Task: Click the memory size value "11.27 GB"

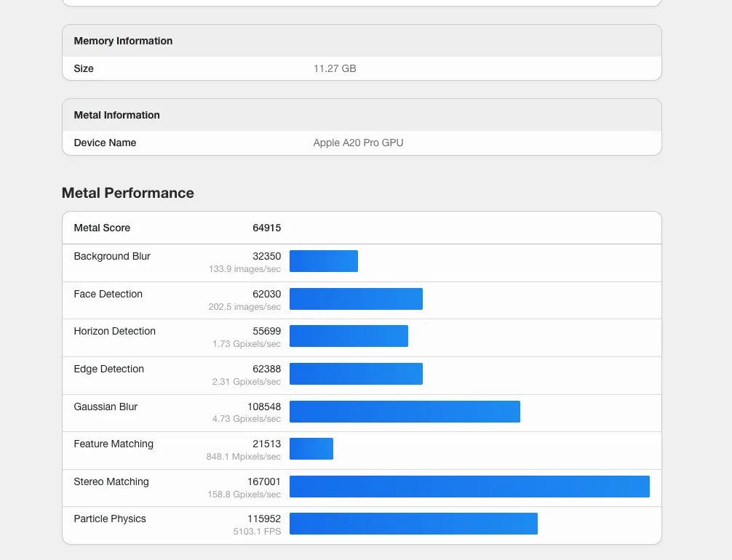Action: [x=335, y=68]
